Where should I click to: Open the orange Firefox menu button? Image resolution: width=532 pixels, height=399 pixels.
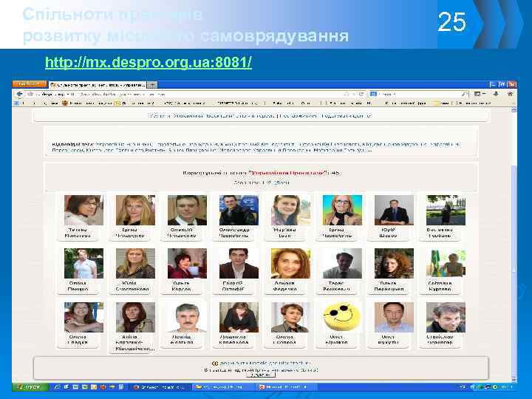[29, 83]
